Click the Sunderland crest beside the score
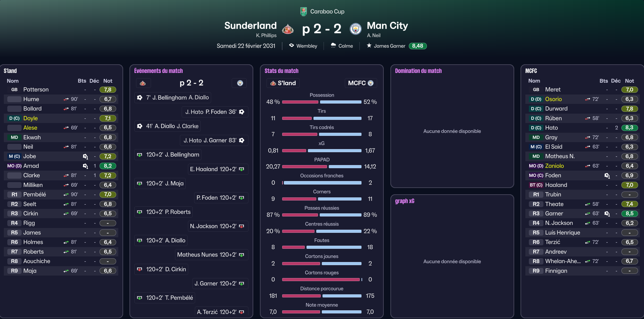The height and width of the screenshot is (319, 644). click(288, 29)
